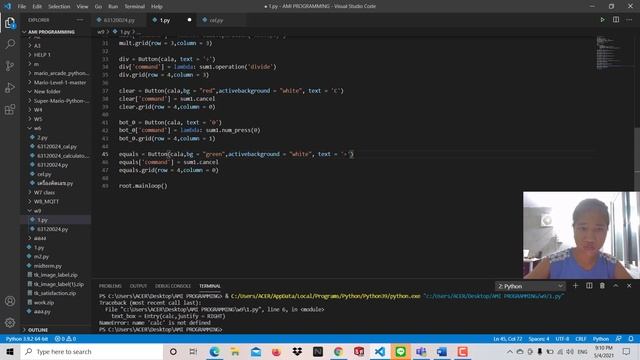The height and width of the screenshot is (360, 640).
Task: Open notifications bell in status bar
Action: click(x=631, y=339)
